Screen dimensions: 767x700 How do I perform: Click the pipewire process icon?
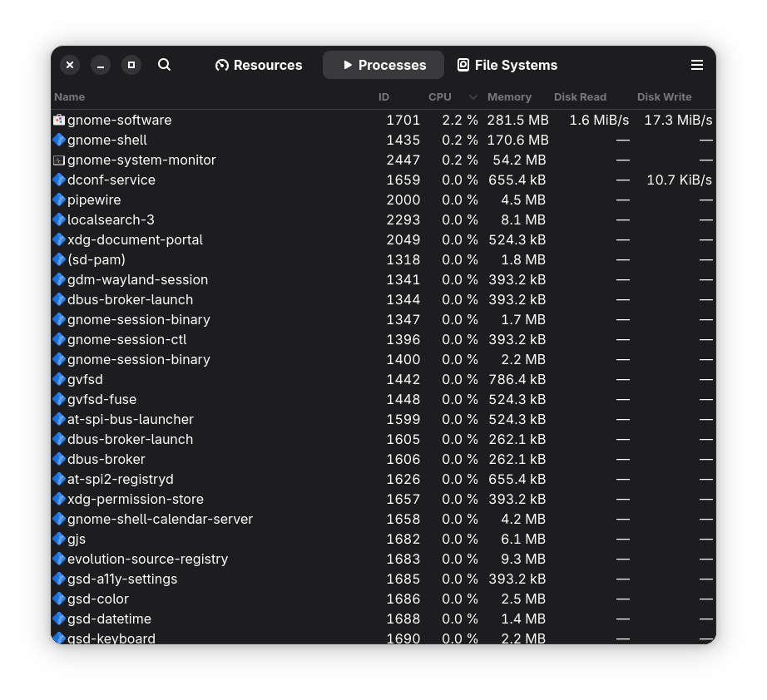pos(59,200)
